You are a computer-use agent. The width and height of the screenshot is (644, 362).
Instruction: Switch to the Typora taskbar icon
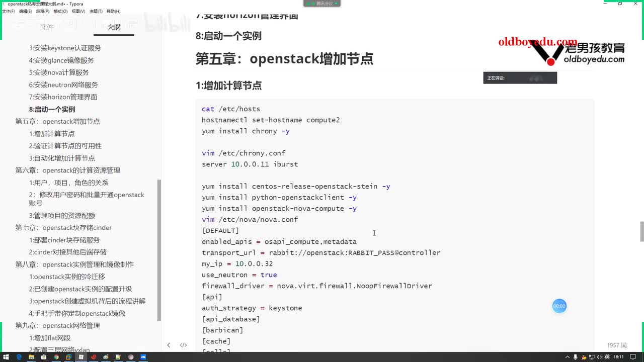tap(81, 357)
